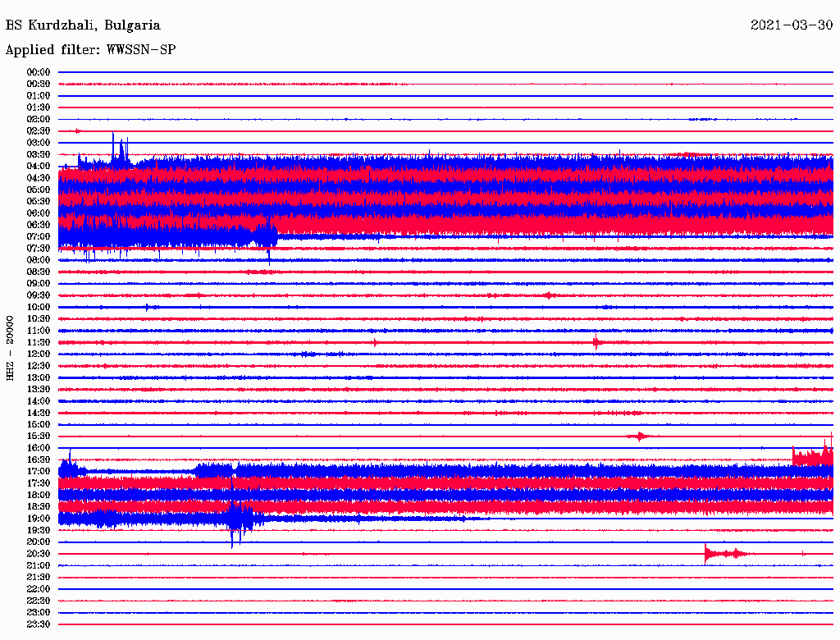Viewport: 840px width, 640px height.
Task: Select the 10:30 time label
Action: pyautogui.click(x=39, y=319)
